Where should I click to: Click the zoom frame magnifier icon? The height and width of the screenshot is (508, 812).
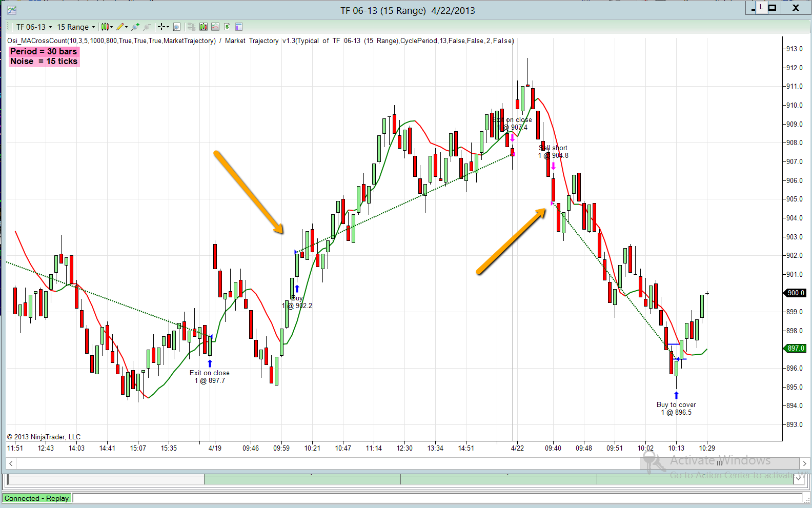pos(176,27)
